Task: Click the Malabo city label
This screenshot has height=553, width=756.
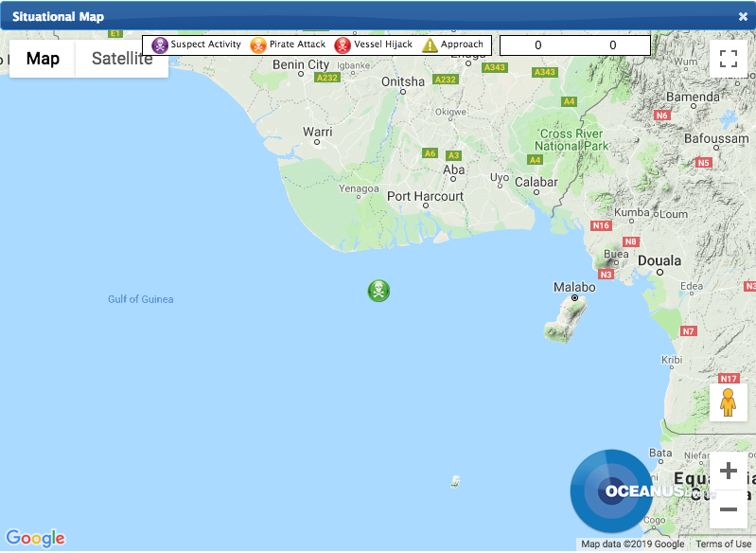Action: (x=574, y=287)
